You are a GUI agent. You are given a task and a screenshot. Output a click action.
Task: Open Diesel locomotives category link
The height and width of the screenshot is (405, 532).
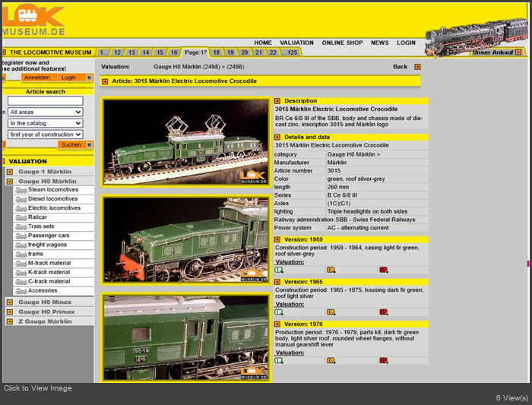click(x=53, y=199)
